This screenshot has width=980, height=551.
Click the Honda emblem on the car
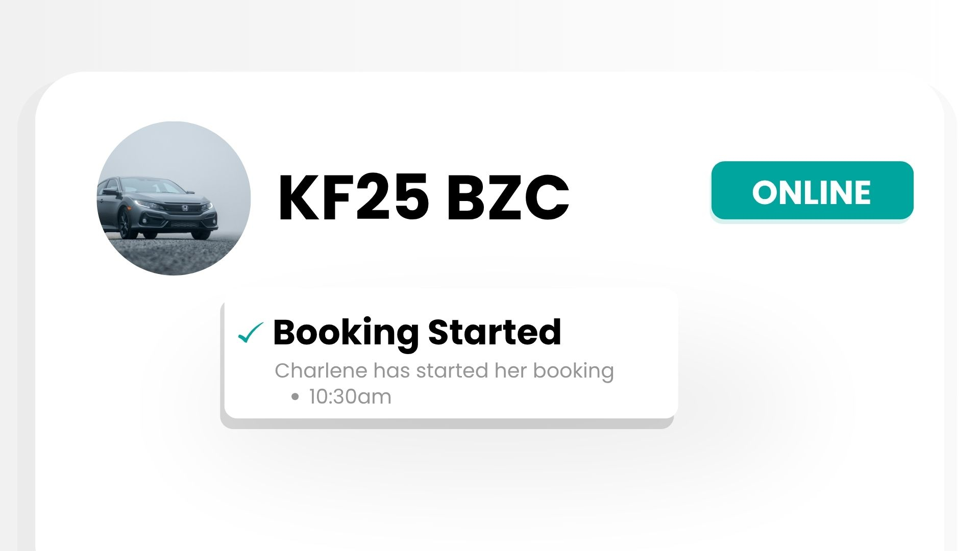[x=185, y=208]
